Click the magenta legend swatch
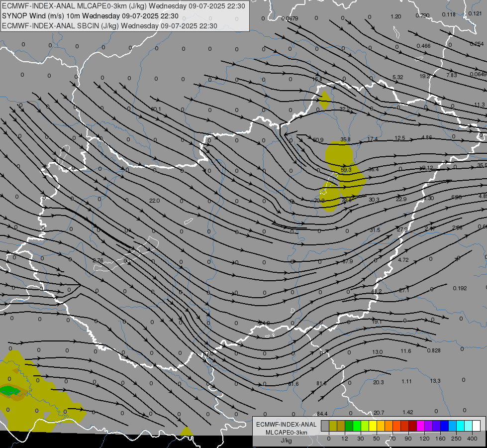The width and height of the screenshot is (487, 448). tap(421, 426)
